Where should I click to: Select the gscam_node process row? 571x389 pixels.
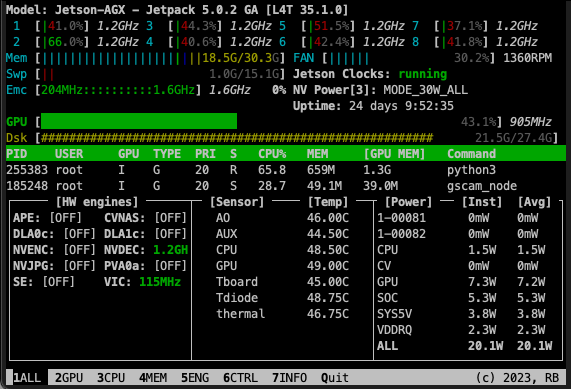[286, 186]
